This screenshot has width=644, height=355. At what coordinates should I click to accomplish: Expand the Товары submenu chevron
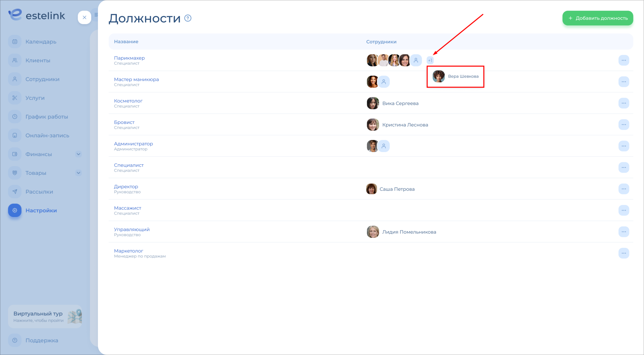pyautogui.click(x=78, y=173)
